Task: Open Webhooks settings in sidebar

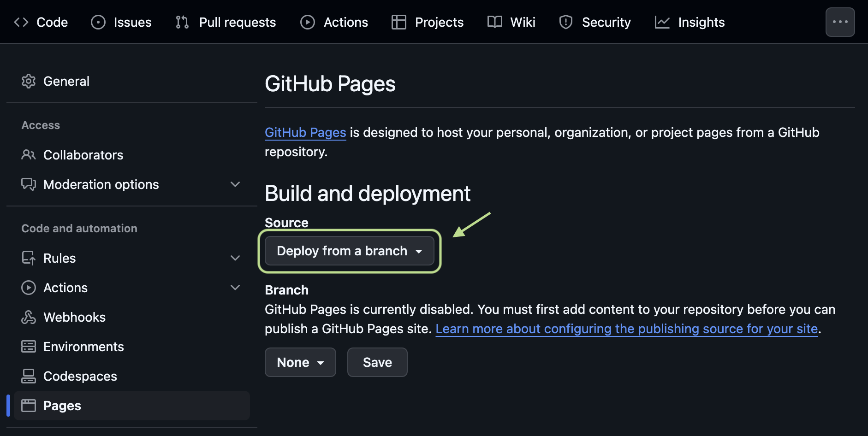Action: pos(132,317)
